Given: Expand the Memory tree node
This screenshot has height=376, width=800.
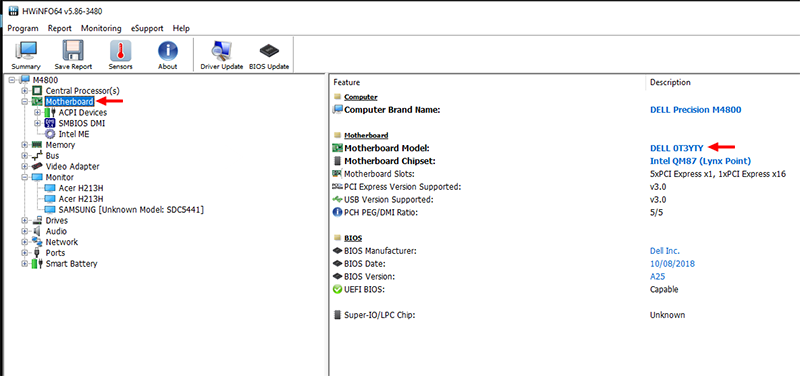Looking at the screenshot, I should point(24,145).
